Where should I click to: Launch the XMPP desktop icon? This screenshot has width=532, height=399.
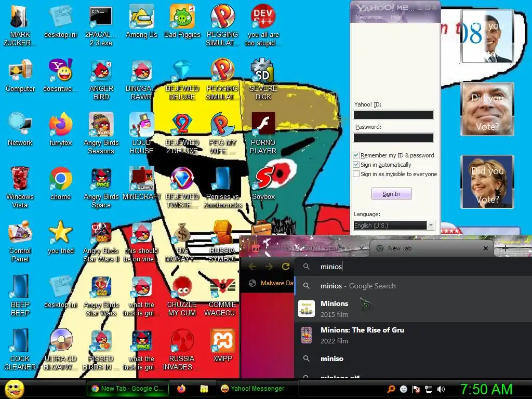click(222, 341)
